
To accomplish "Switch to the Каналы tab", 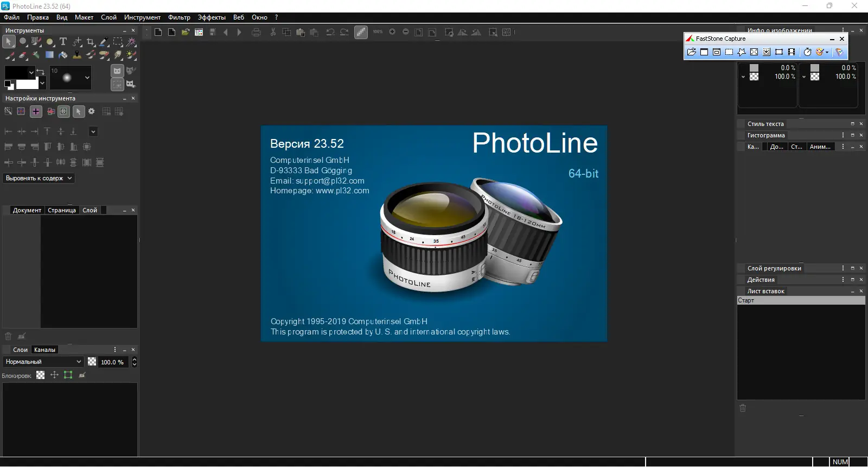I will pyautogui.click(x=44, y=350).
